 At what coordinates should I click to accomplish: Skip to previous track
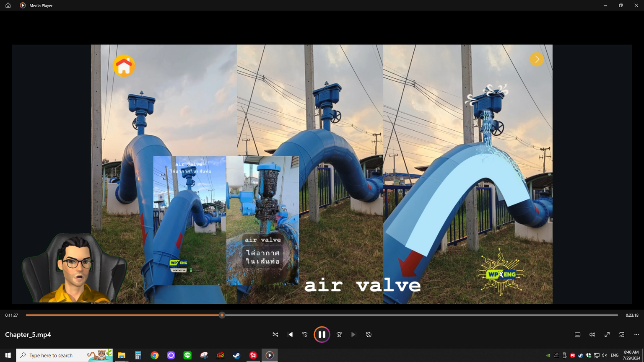click(290, 334)
